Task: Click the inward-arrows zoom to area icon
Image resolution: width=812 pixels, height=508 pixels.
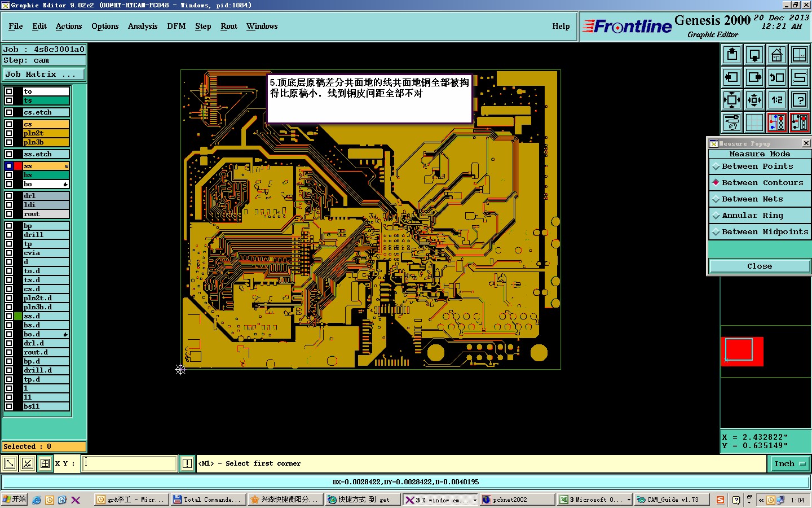Action: point(732,100)
